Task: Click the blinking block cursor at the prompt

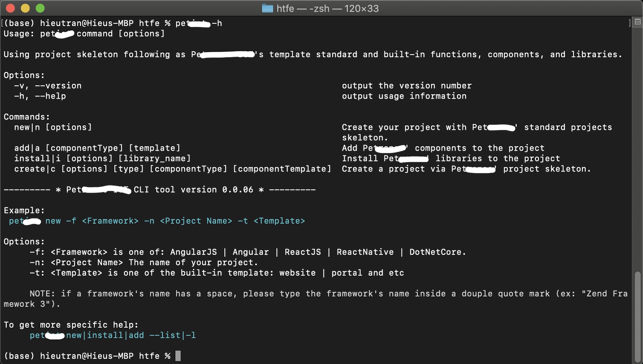Action: 178,356
